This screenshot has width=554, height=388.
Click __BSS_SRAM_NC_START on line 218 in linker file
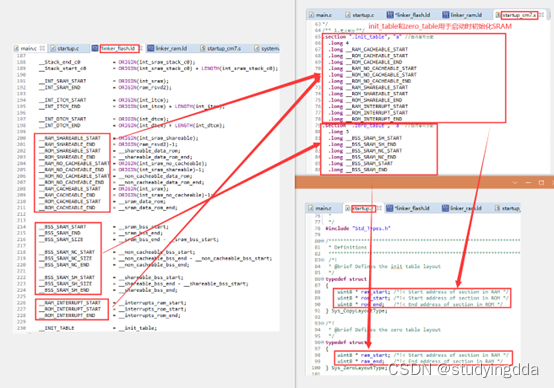[x=67, y=252]
